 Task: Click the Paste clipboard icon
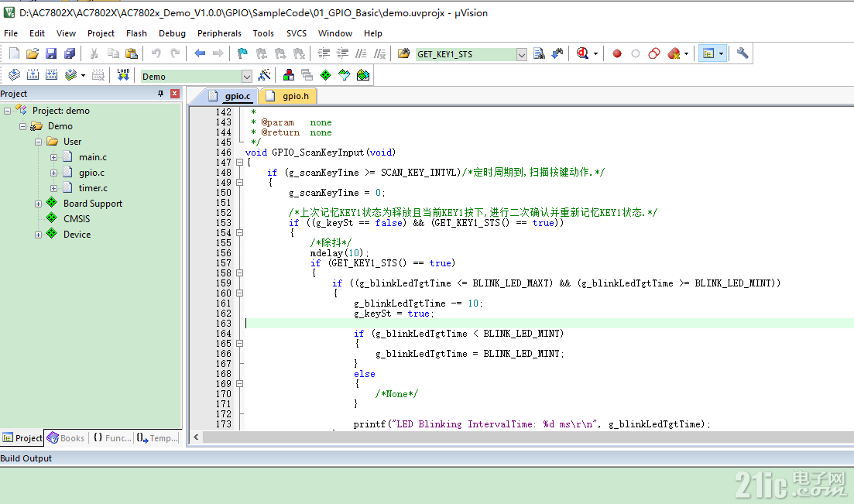[x=132, y=53]
